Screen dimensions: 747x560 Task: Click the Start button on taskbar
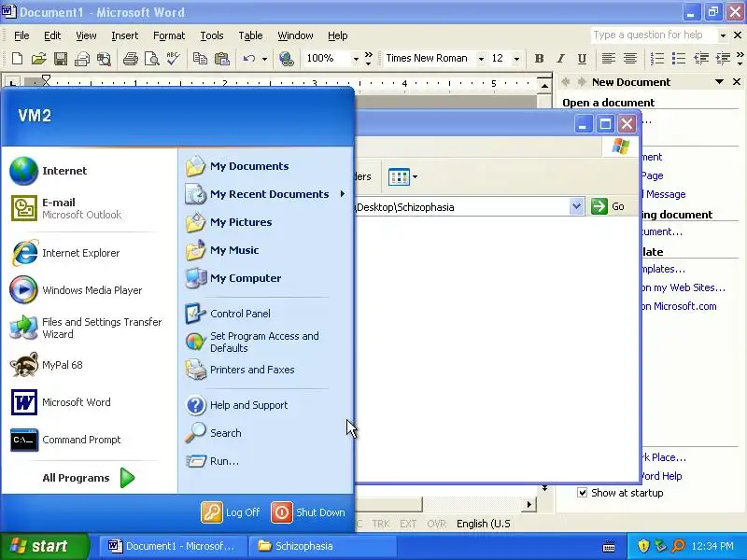click(44, 546)
